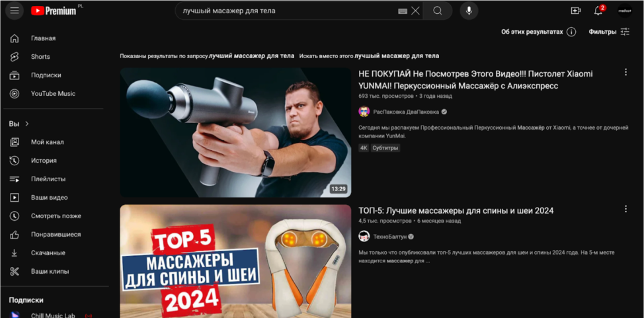Image resolution: width=644 pixels, height=318 pixels.
Task: Open the Create video button
Action: [x=576, y=11]
